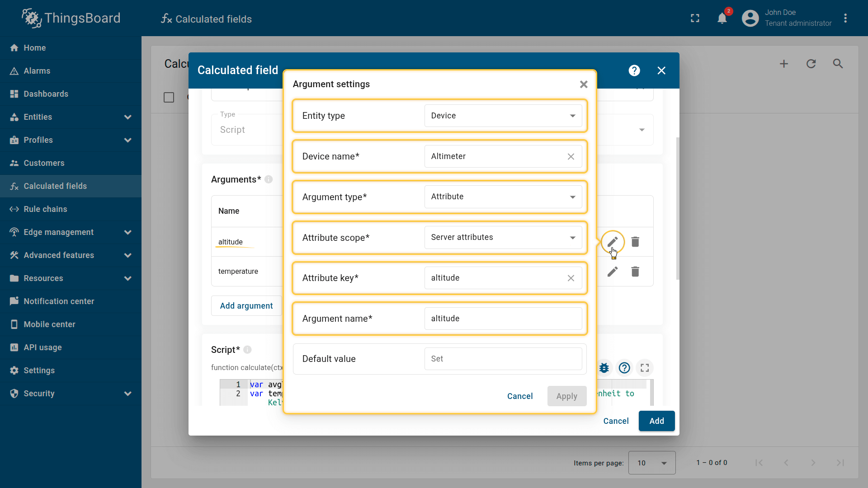This screenshot has height=488, width=868.
Task: Open the Attribute scope Server attributes dropdown
Action: pos(503,238)
